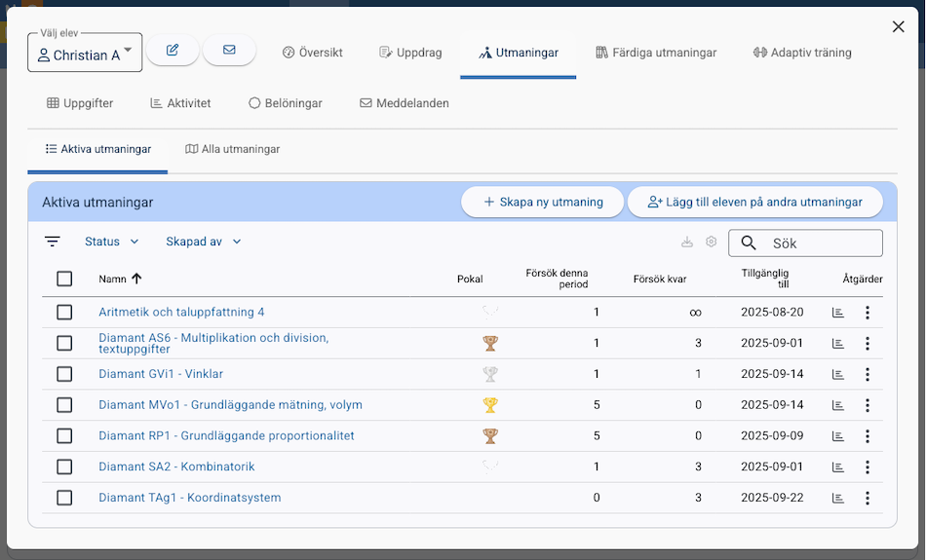Open statistics chart icon for Diamant SA2 - Kombinatorik
Viewport: 926px width, 560px height.
click(x=837, y=467)
